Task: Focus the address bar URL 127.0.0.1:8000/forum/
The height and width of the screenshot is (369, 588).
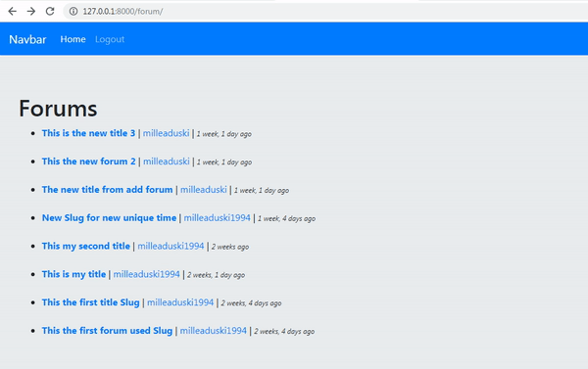Action: click(122, 11)
